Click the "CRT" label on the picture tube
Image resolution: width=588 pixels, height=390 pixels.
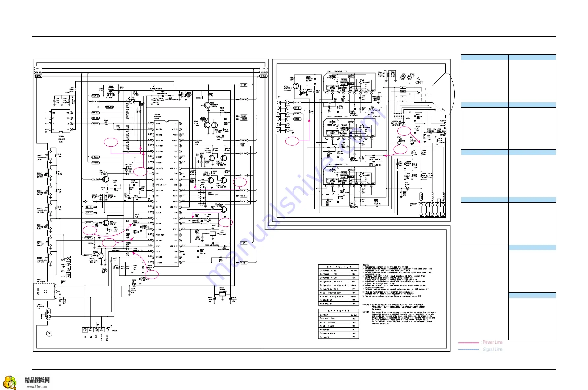point(419,82)
